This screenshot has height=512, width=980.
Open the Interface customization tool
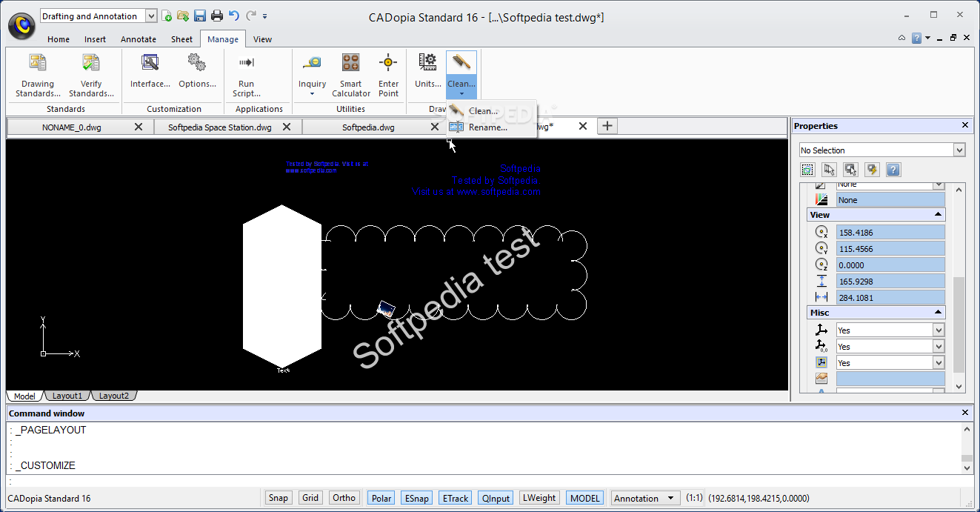(x=150, y=70)
